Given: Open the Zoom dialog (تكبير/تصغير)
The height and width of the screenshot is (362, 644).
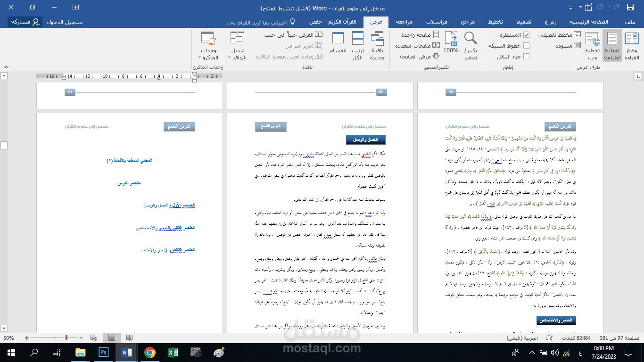Looking at the screenshot, I should (471, 46).
